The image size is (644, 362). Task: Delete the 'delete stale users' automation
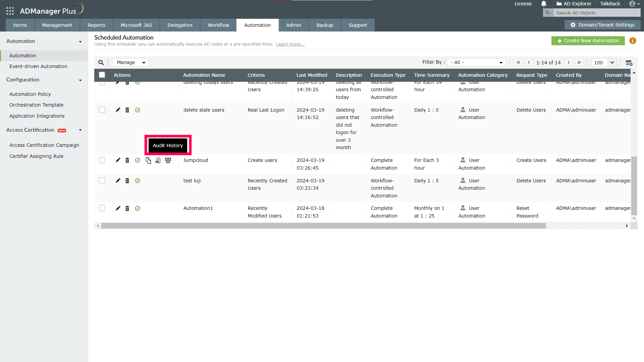point(127,110)
